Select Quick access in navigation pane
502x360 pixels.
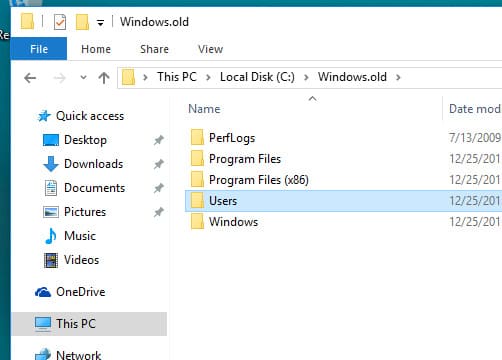point(90,116)
